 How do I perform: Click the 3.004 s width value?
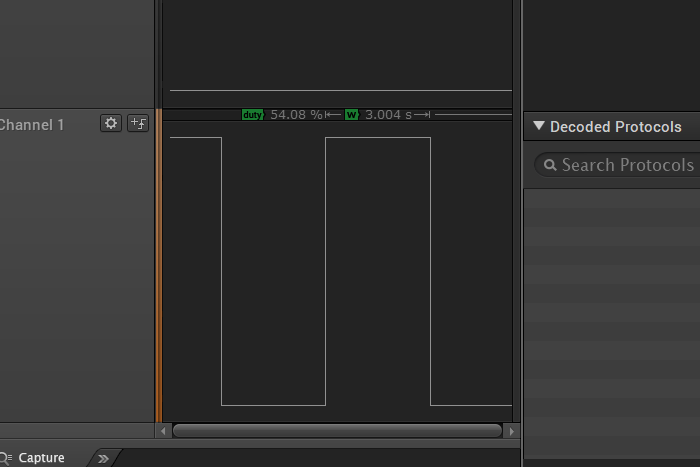point(388,115)
